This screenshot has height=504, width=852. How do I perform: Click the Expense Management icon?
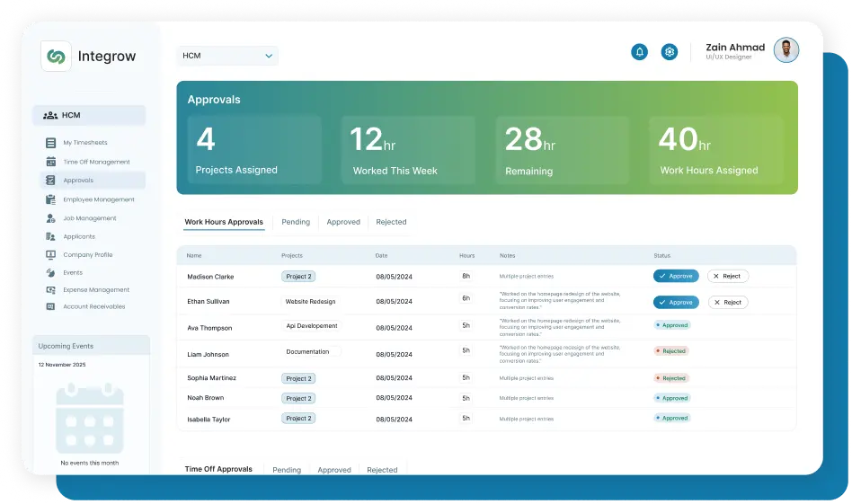click(51, 290)
